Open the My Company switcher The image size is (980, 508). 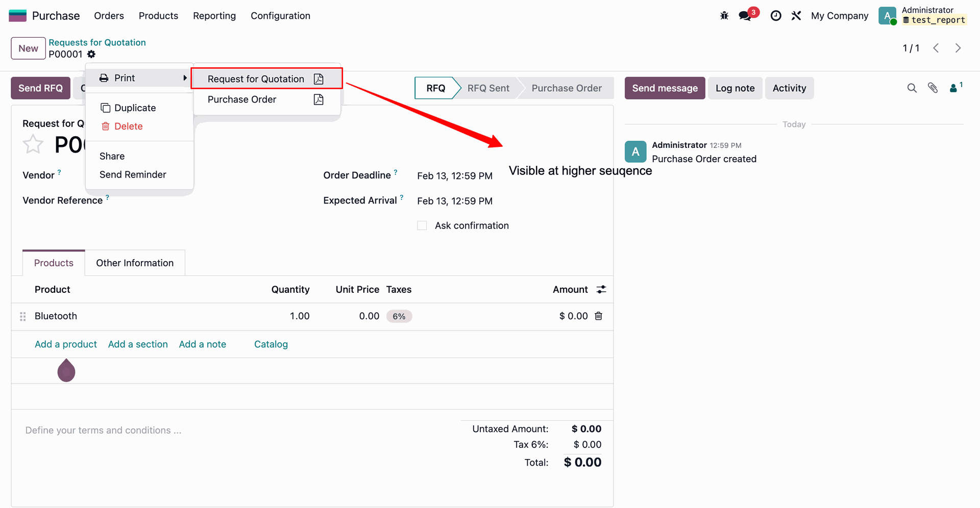click(839, 16)
